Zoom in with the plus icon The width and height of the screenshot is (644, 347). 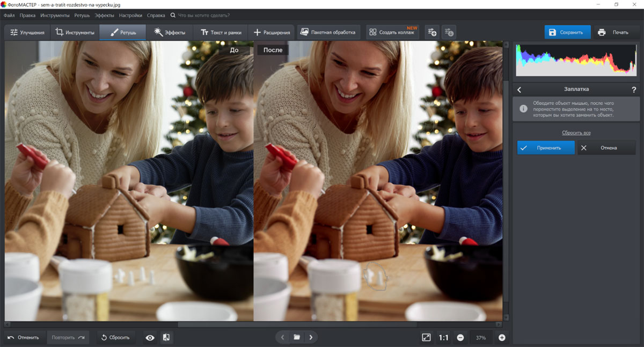(x=502, y=337)
